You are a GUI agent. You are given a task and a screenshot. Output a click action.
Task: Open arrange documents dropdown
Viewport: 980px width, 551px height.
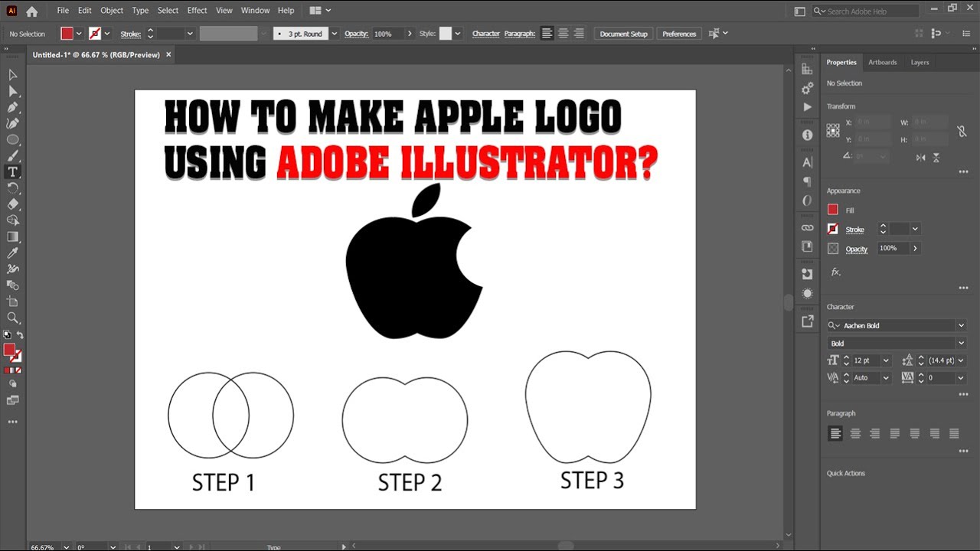[320, 11]
